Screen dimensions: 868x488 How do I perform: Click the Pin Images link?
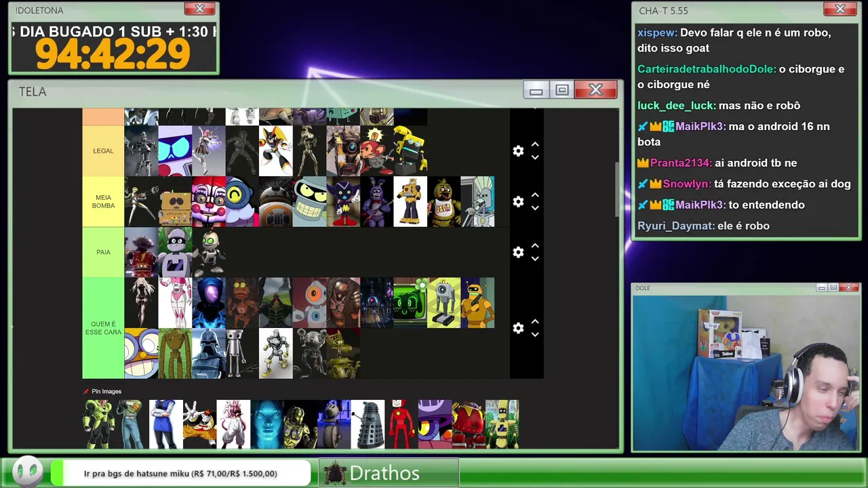coord(102,391)
